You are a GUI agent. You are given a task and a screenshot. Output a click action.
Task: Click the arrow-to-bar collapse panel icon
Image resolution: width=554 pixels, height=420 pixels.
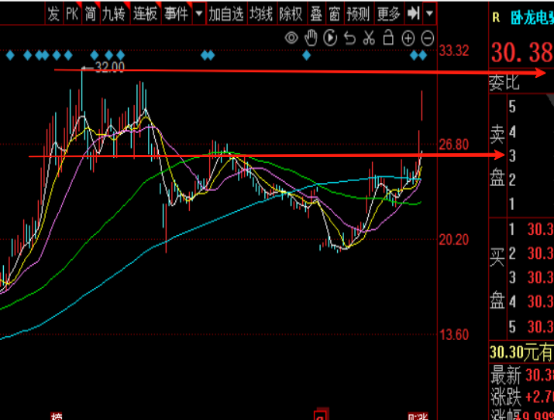coord(413,14)
